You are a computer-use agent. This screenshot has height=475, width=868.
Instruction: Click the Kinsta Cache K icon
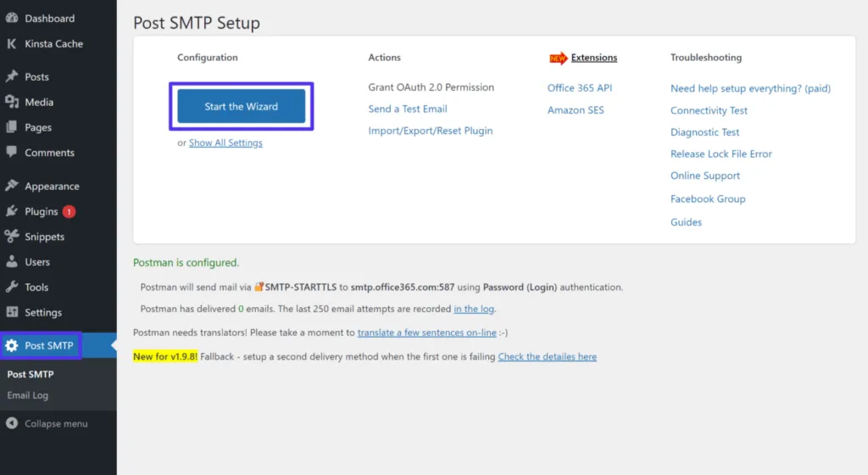point(12,43)
